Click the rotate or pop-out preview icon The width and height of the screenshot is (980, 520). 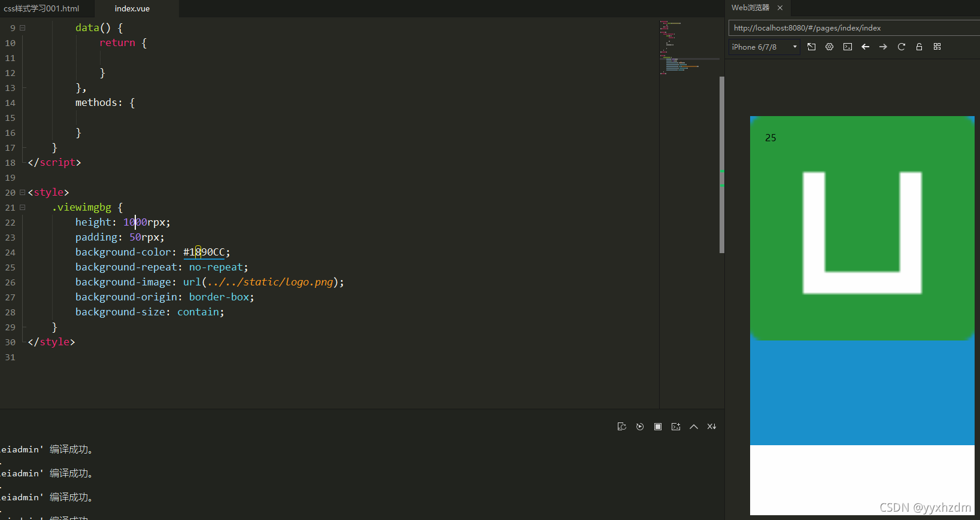pos(811,47)
